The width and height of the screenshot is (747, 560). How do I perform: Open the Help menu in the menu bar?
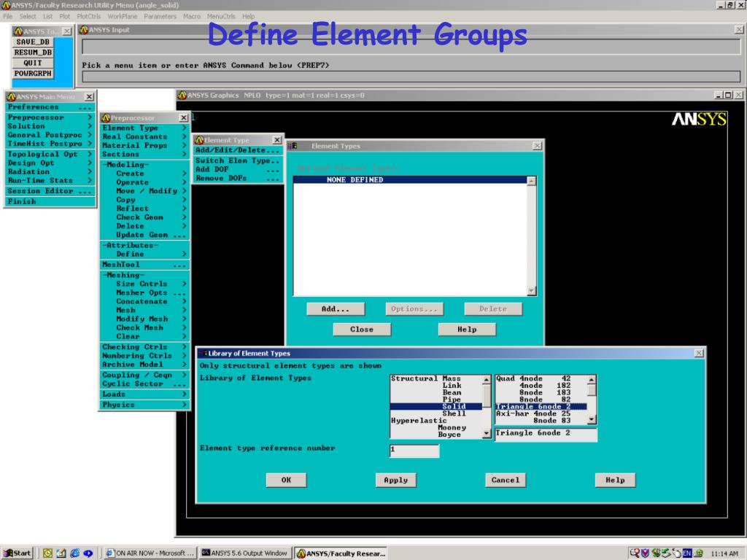coord(248,16)
